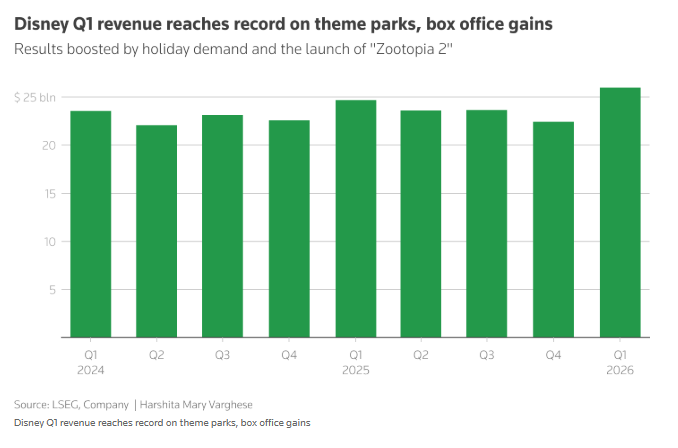Click the 5 y-axis label
This screenshot has height=448, width=678.
pos(52,290)
